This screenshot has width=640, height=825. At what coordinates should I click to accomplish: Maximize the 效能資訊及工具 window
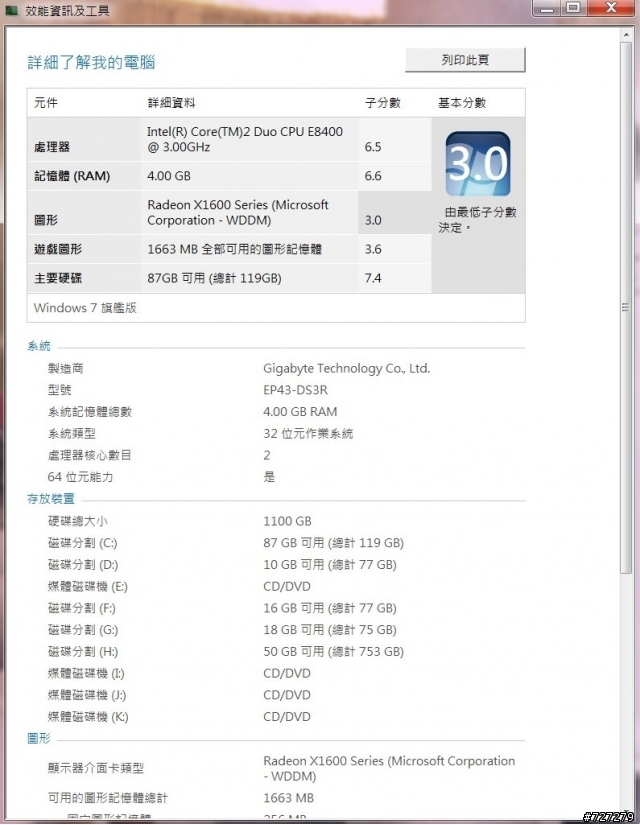(x=574, y=8)
